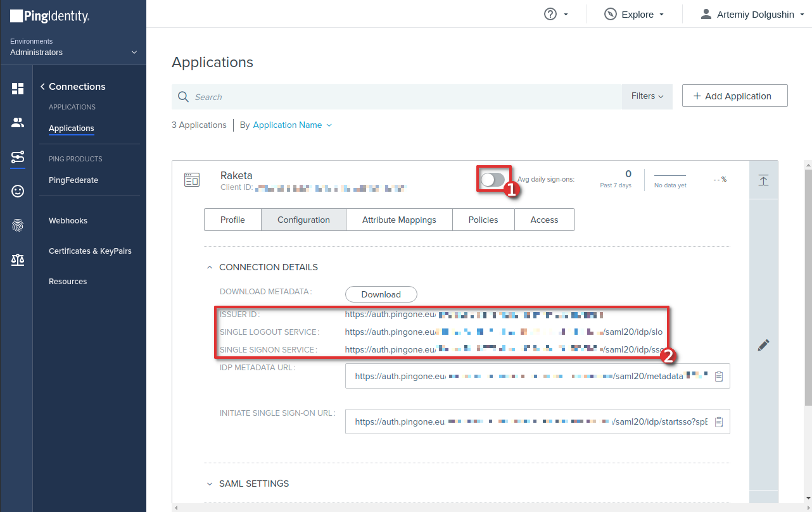
Task: Copy the IDP Metadata URL
Action: click(719, 376)
